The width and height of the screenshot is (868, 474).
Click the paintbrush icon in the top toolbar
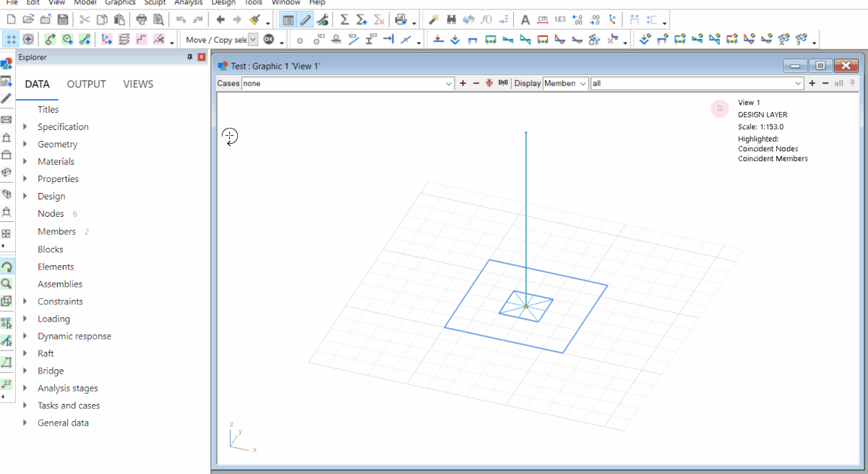click(255, 20)
